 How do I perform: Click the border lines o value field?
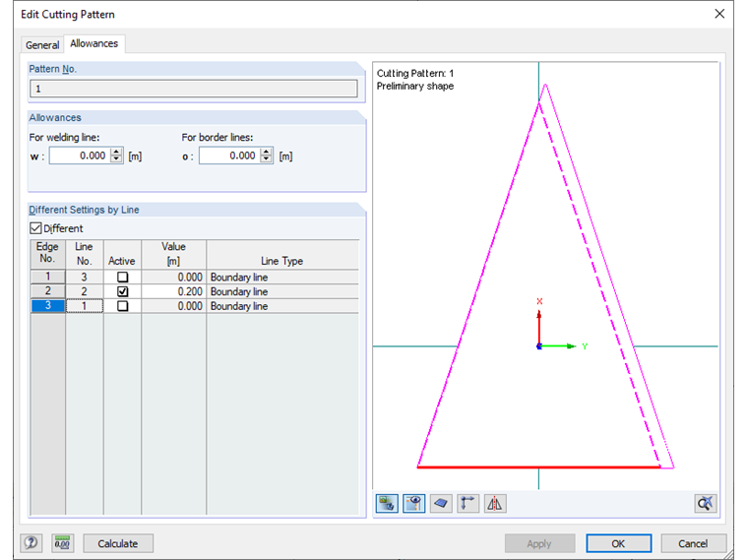click(229, 156)
